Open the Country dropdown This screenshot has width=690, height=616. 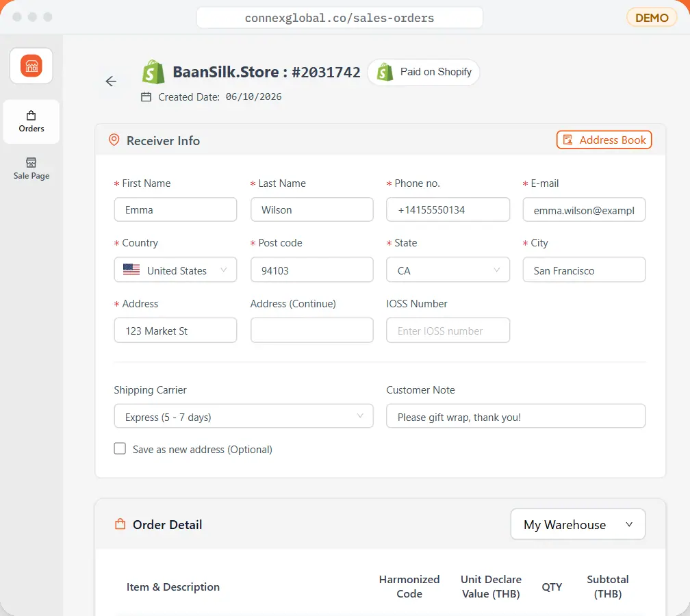click(175, 270)
